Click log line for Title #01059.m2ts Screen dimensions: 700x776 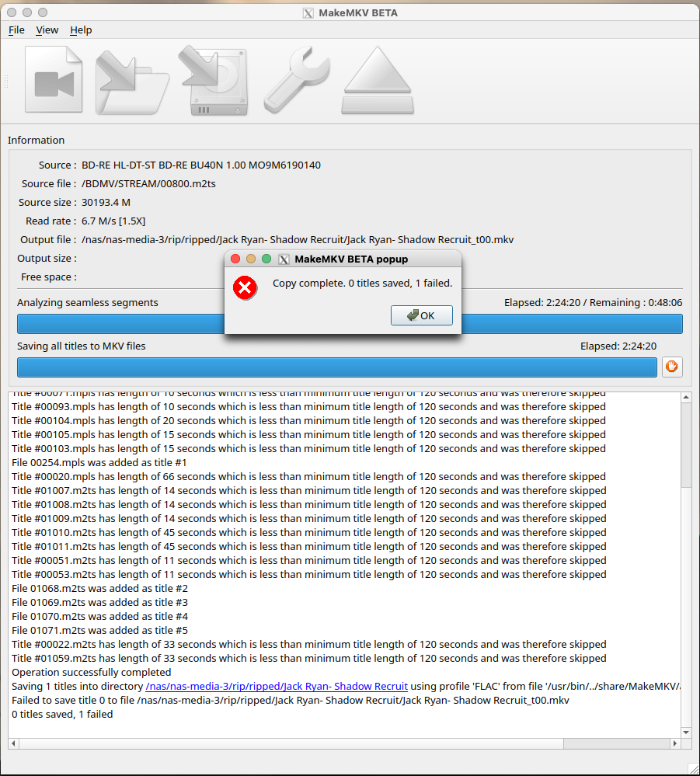tap(309, 659)
